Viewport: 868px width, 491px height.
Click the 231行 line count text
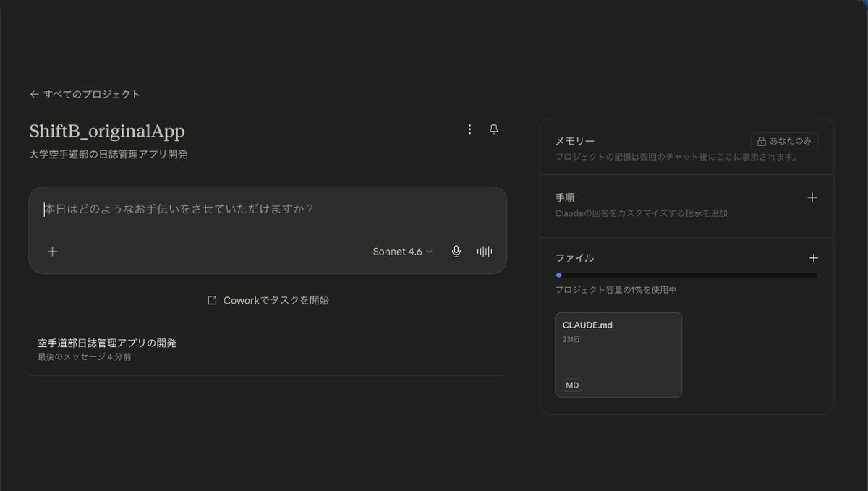(571, 339)
